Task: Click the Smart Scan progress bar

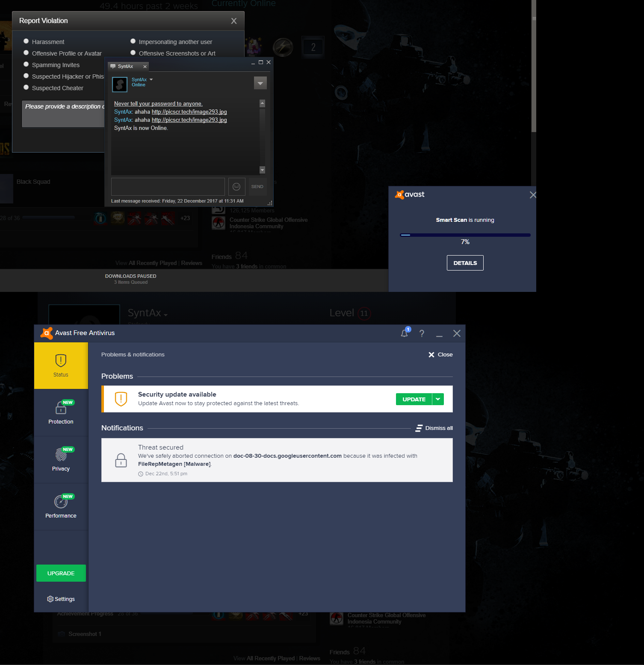Action: tap(465, 235)
